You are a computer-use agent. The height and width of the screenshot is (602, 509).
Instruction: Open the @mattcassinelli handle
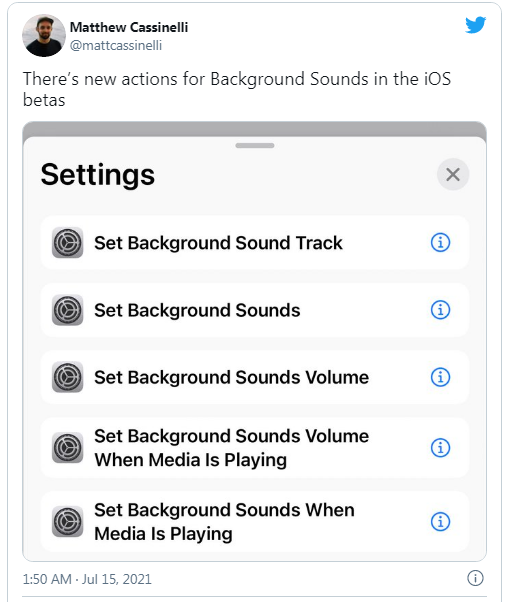click(116, 45)
